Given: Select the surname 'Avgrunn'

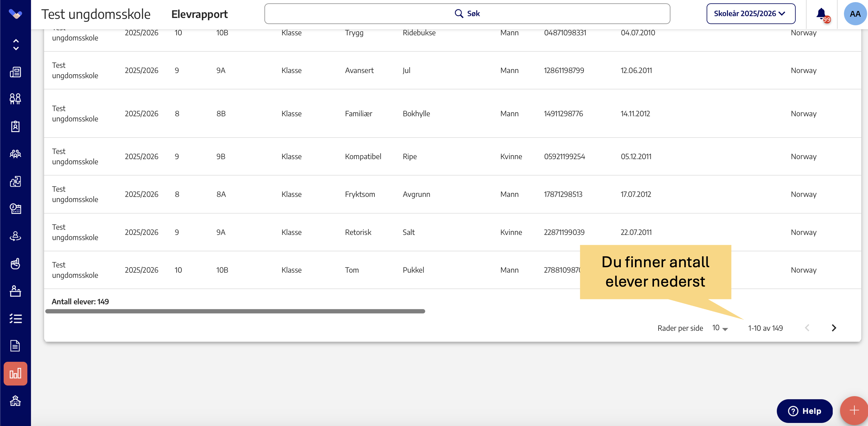Looking at the screenshot, I should click(x=416, y=194).
